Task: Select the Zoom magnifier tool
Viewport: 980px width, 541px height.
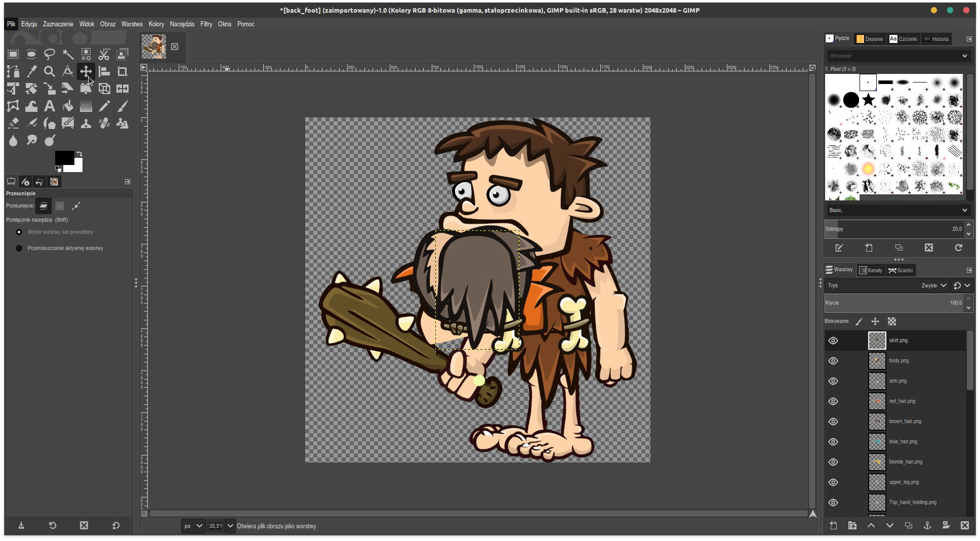Action: (x=49, y=72)
